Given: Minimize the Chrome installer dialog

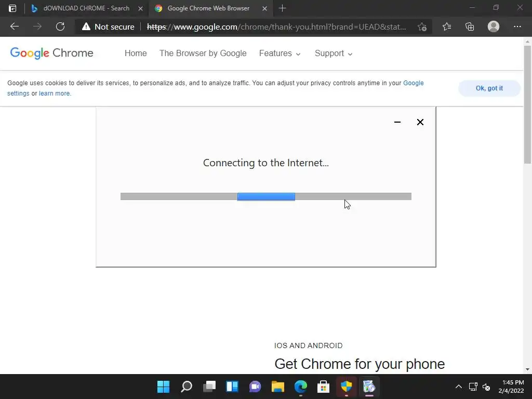Looking at the screenshot, I should 397,122.
